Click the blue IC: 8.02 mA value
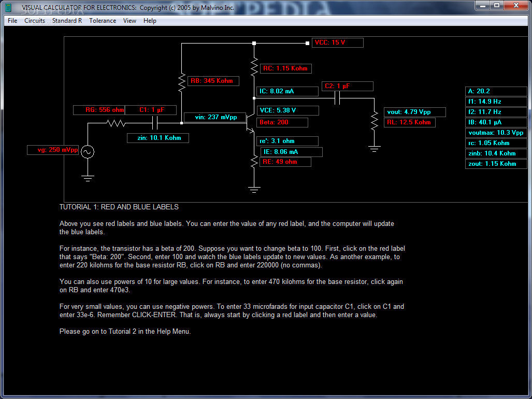532x399 pixels. pos(287,91)
